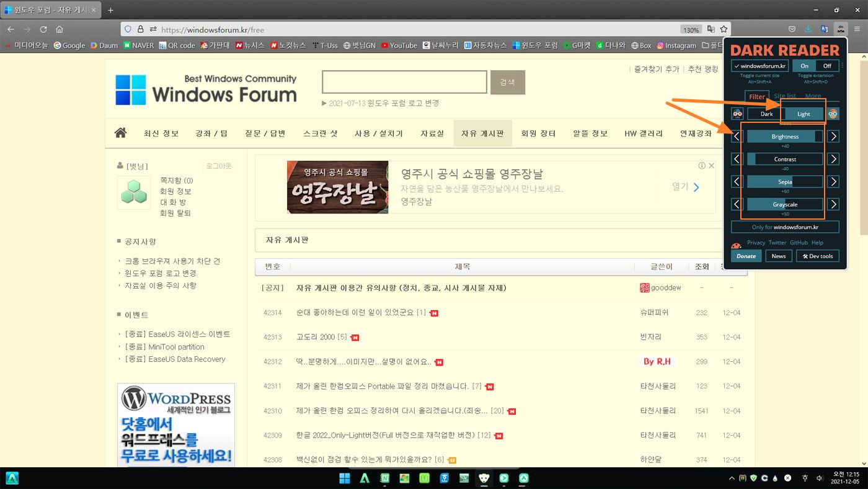868x489 pixels.
Task: Open Dev tools in Dark Reader
Action: [818, 256]
